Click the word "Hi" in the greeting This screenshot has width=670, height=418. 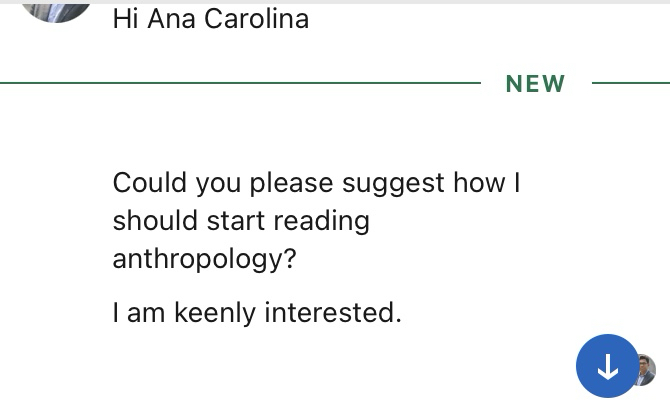pos(125,19)
